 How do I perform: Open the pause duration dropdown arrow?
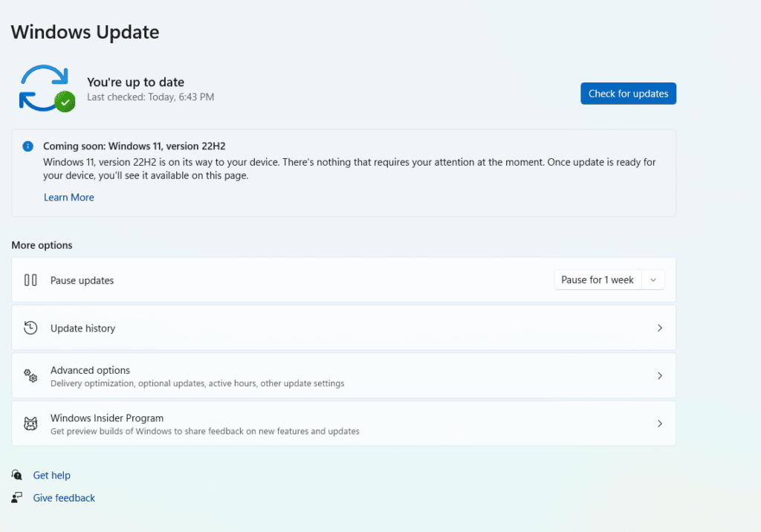click(653, 280)
